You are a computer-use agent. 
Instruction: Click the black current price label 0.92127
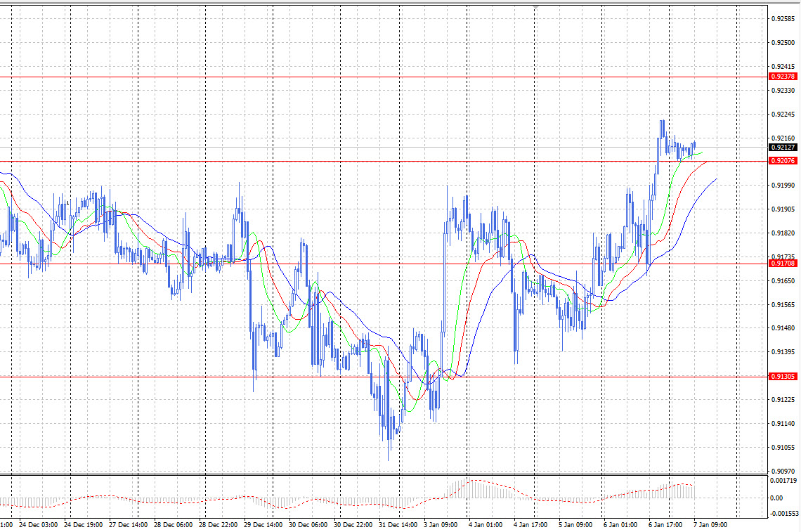[783, 147]
